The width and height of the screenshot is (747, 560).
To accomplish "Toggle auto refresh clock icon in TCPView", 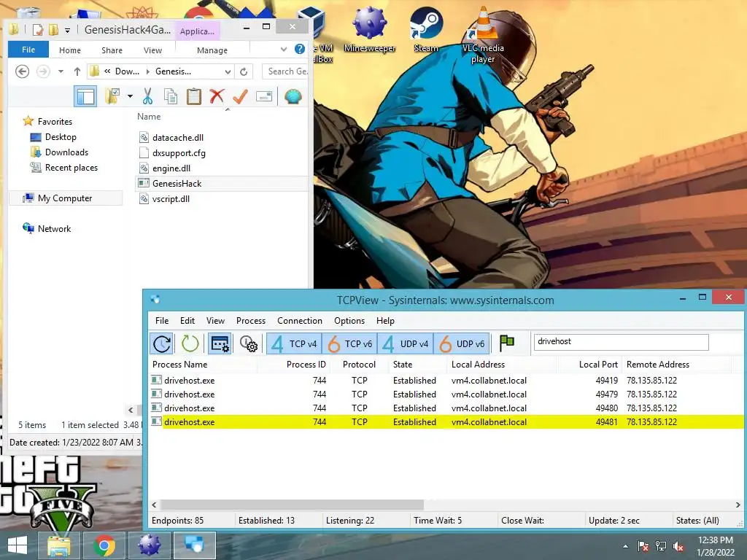I will pos(162,343).
